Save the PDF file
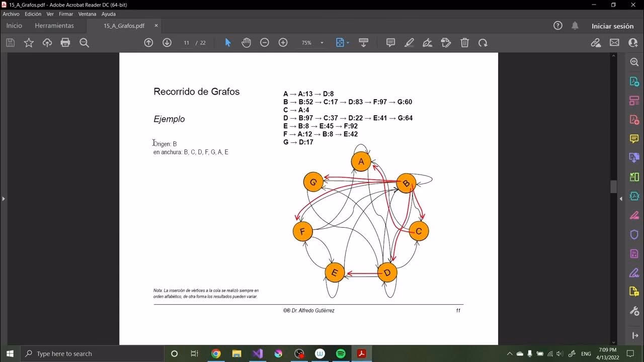The width and height of the screenshot is (644, 362). (x=10, y=43)
